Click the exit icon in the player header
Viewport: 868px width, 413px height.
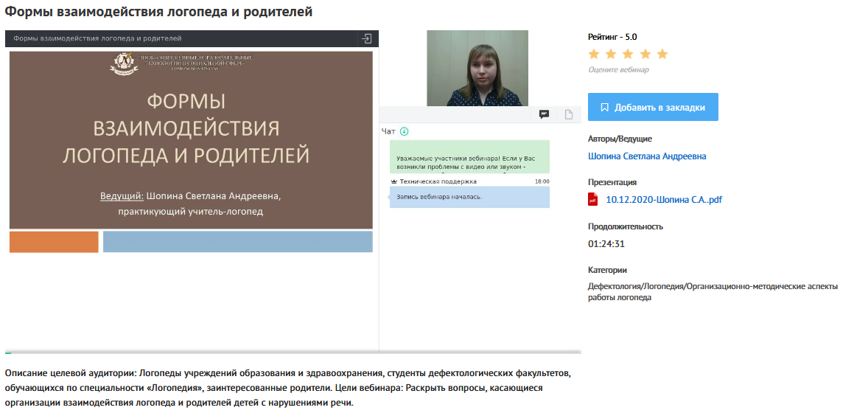[366, 38]
